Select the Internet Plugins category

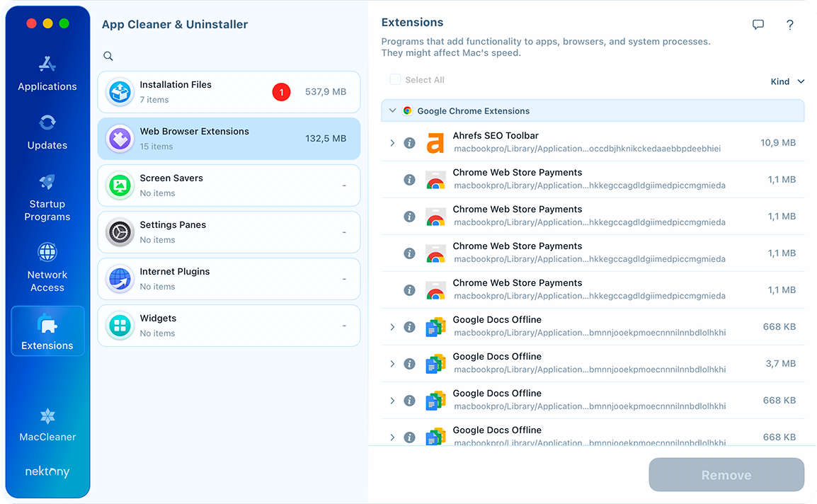229,279
